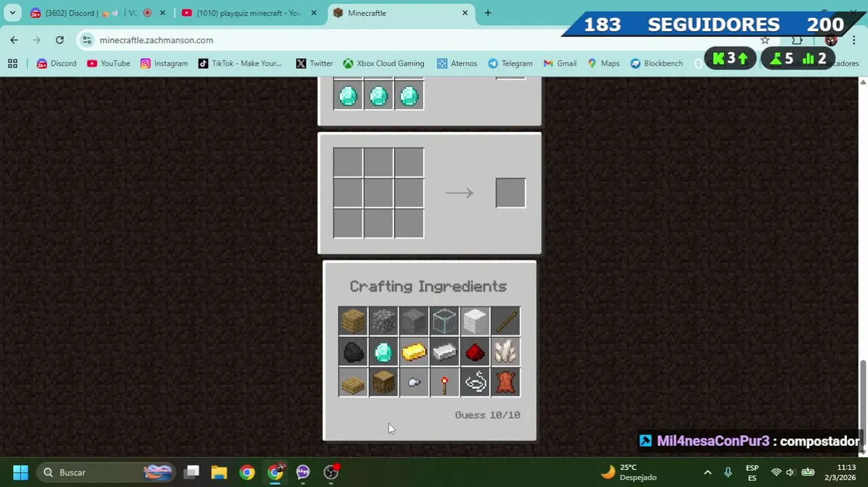
Task: Click the output slot beside the arrow
Action: [x=511, y=193]
